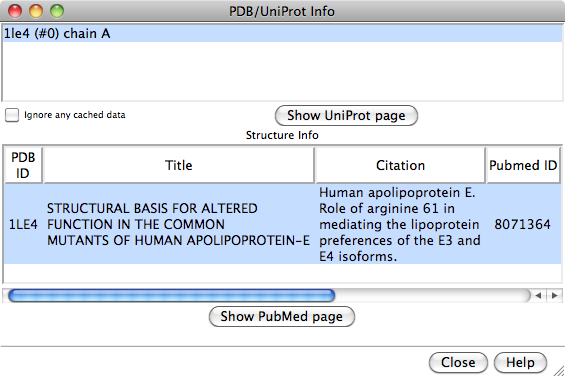This screenshot has width=565, height=377.
Task: Toggle the Ignore any cached data checkbox
Action: click(12, 115)
